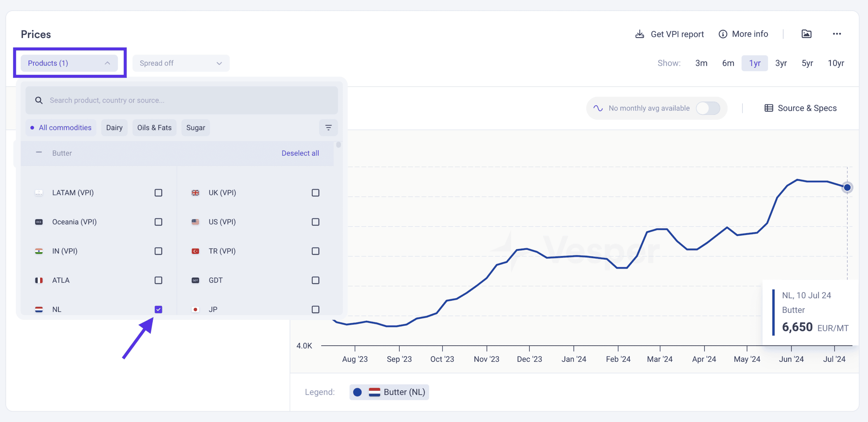
Task: Click the Oceania (VPI) label
Action: 75,222
